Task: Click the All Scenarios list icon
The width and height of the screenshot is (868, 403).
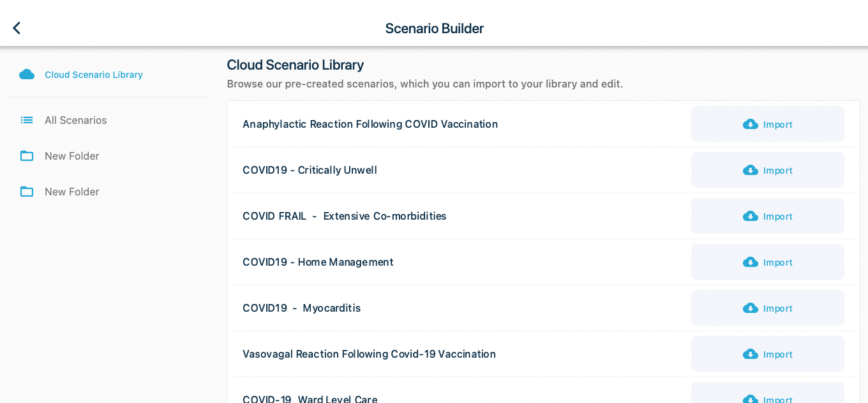Action: [x=27, y=120]
